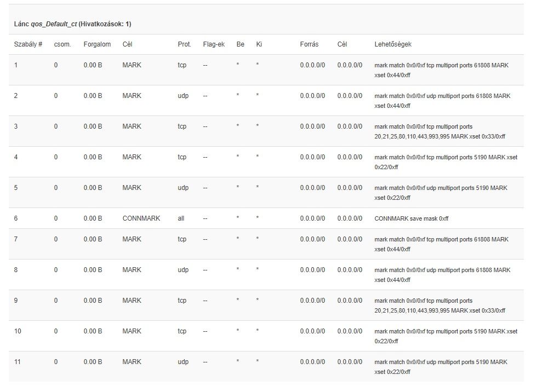Select the "Forgalom" column header
Image resolution: width=554 pixels, height=392 pixels.
[x=97, y=44]
